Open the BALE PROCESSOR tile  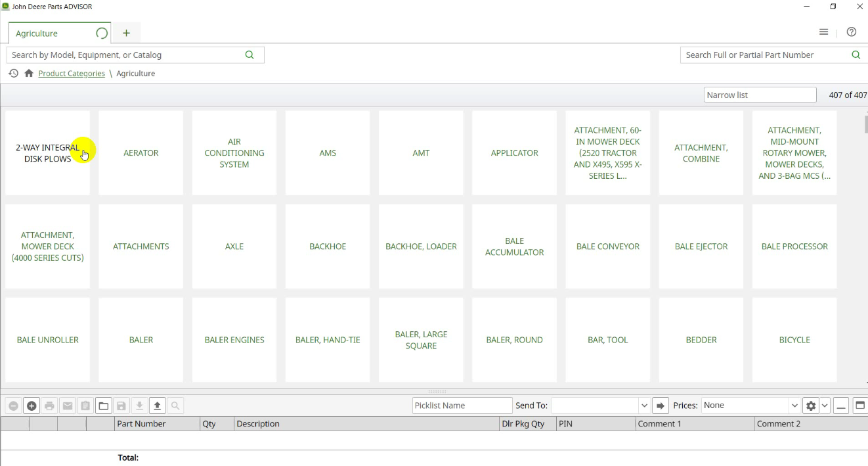click(794, 246)
